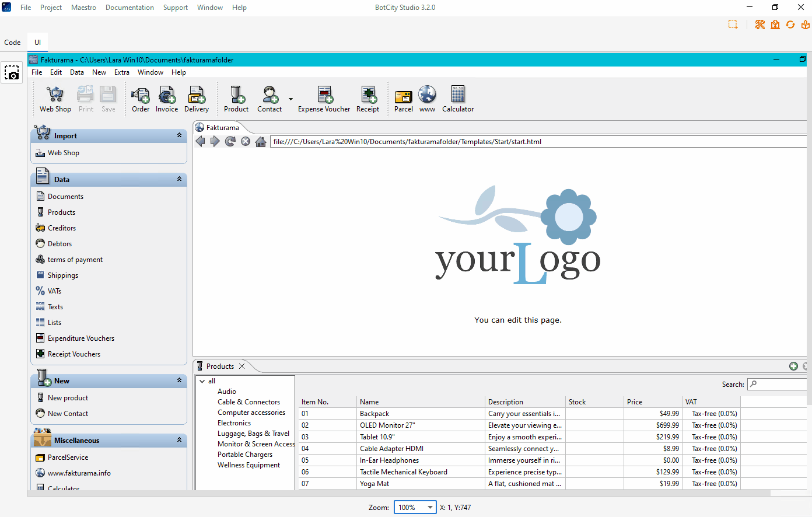Open the Parcel service icon

pos(404,99)
